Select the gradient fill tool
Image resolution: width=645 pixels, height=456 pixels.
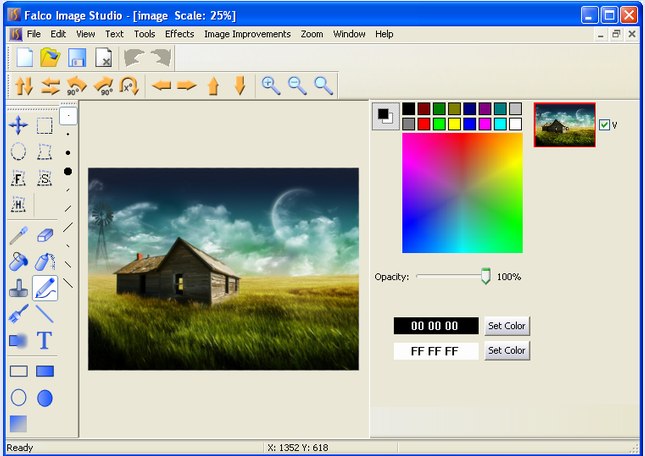coord(18,424)
